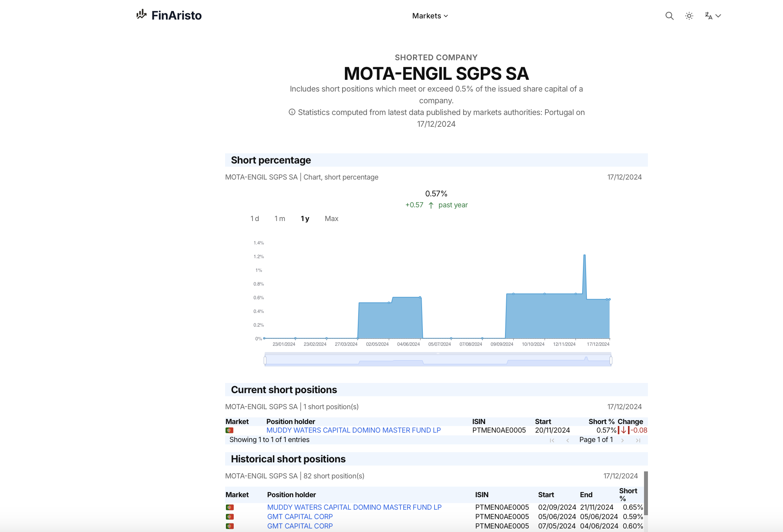The width and height of the screenshot is (783, 532).
Task: Expand the Markets dropdown menu
Action: (430, 16)
